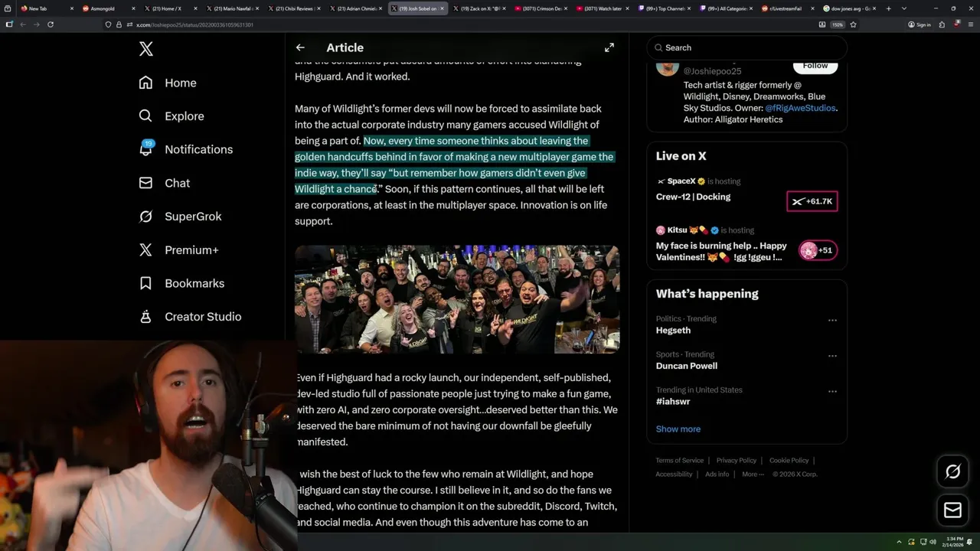The image size is (980, 551).
Task: Click the Explore magnifier icon
Action: [145, 116]
